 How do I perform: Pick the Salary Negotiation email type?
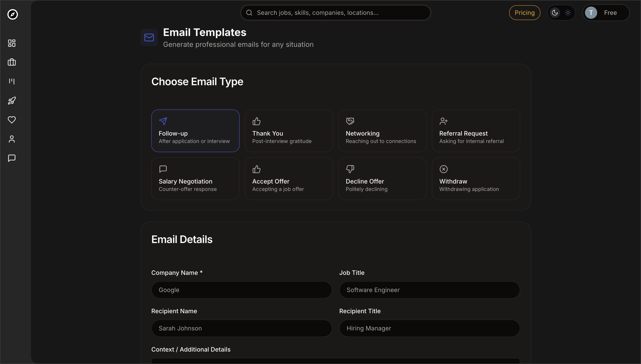pos(195,179)
